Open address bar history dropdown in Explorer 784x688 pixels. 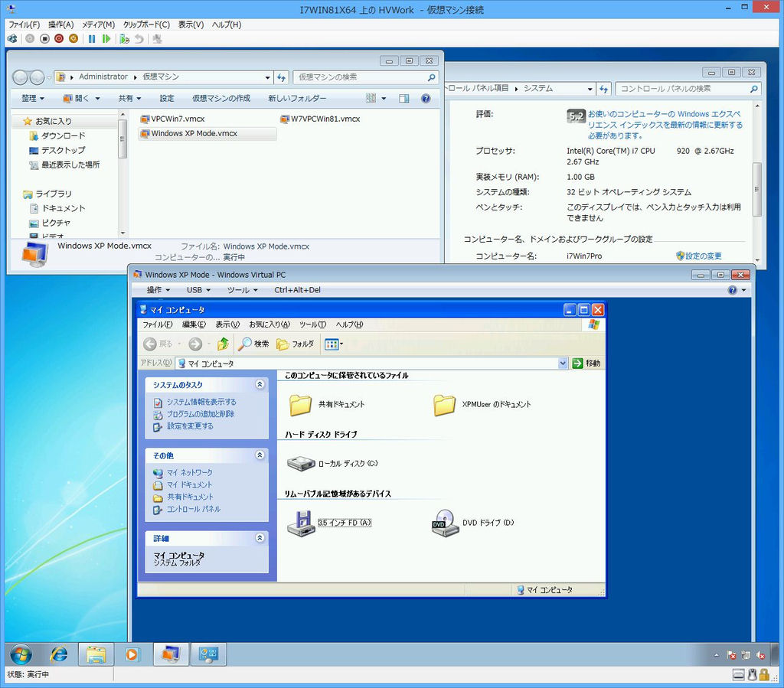pyautogui.click(x=267, y=77)
